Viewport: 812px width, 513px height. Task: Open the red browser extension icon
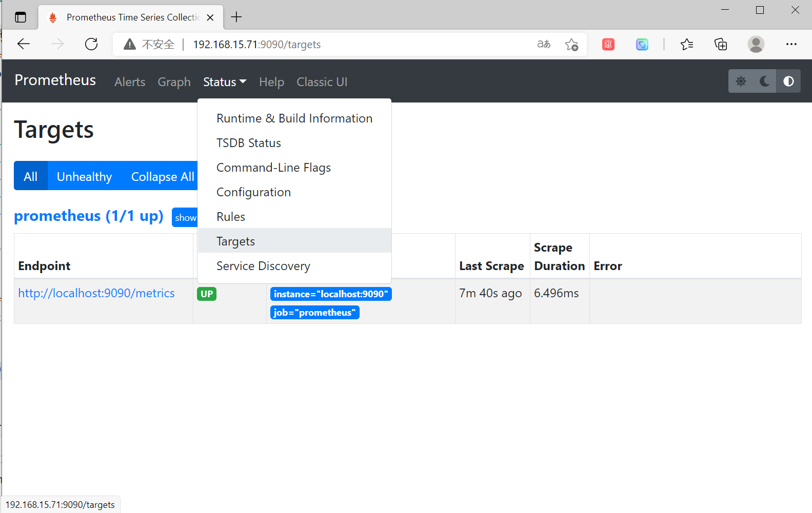click(x=608, y=45)
